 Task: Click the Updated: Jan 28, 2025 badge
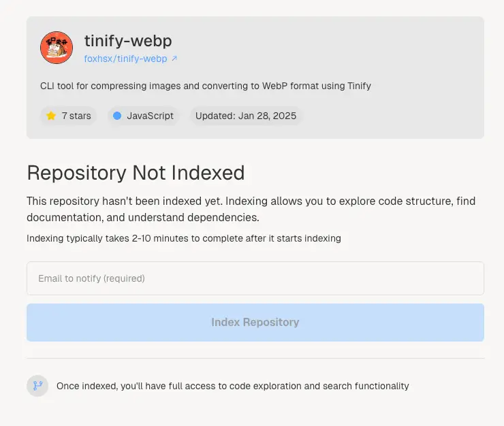[246, 116]
